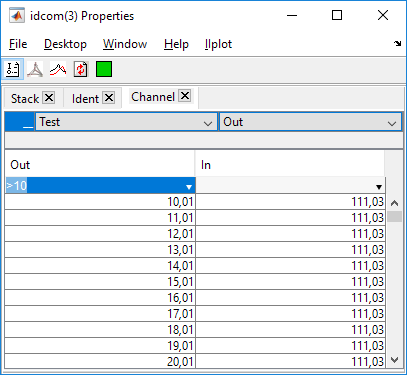
Task: Click the table scrollbar down arrow
Action: click(394, 360)
